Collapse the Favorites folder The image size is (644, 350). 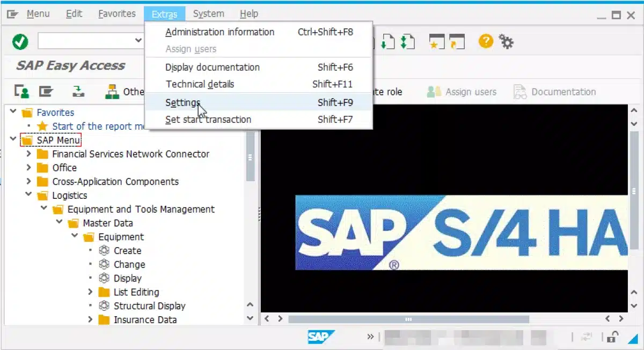(13, 113)
